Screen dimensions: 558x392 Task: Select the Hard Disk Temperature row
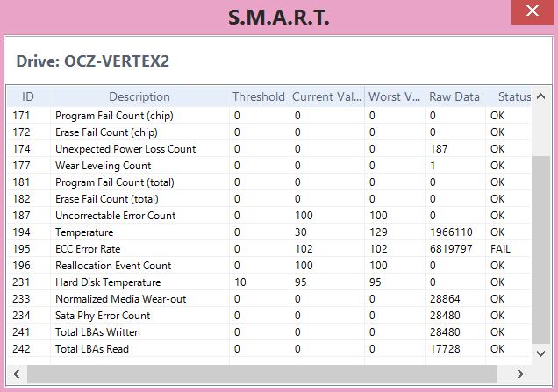coord(269,282)
